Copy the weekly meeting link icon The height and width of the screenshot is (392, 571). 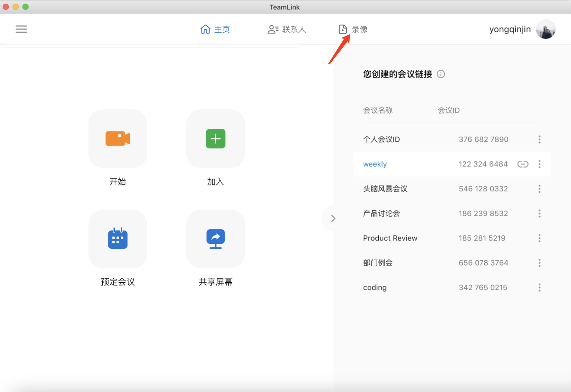(523, 164)
